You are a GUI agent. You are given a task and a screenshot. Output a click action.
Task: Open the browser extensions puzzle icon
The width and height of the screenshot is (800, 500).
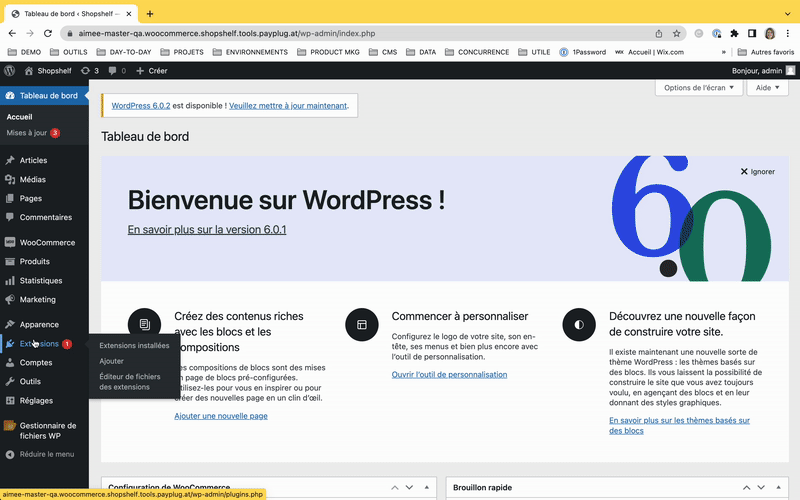pos(734,34)
